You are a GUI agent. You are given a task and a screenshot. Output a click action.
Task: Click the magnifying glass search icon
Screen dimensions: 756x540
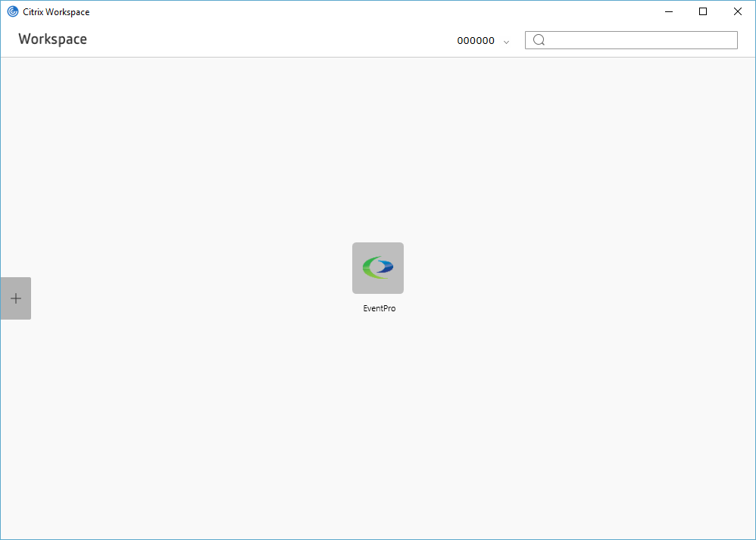(539, 40)
